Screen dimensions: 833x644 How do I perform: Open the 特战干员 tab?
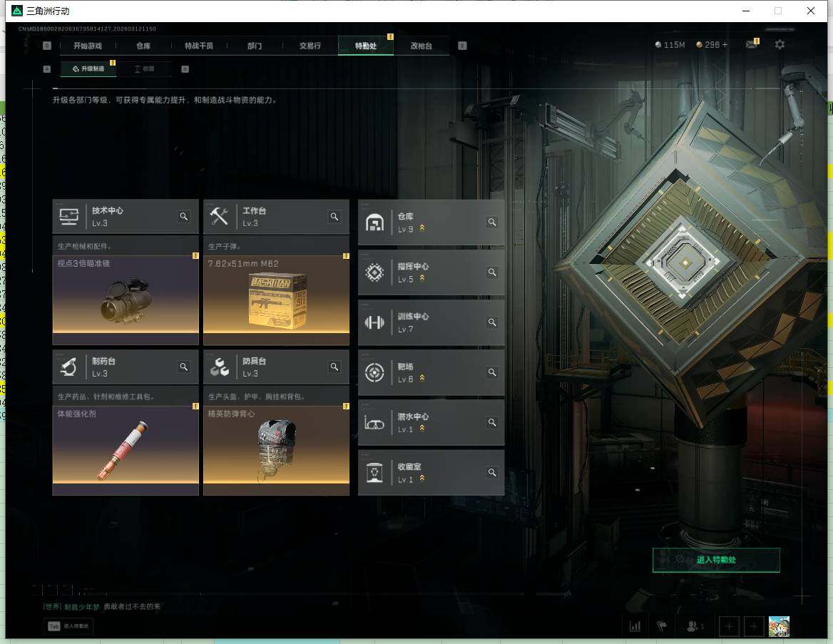pos(199,46)
